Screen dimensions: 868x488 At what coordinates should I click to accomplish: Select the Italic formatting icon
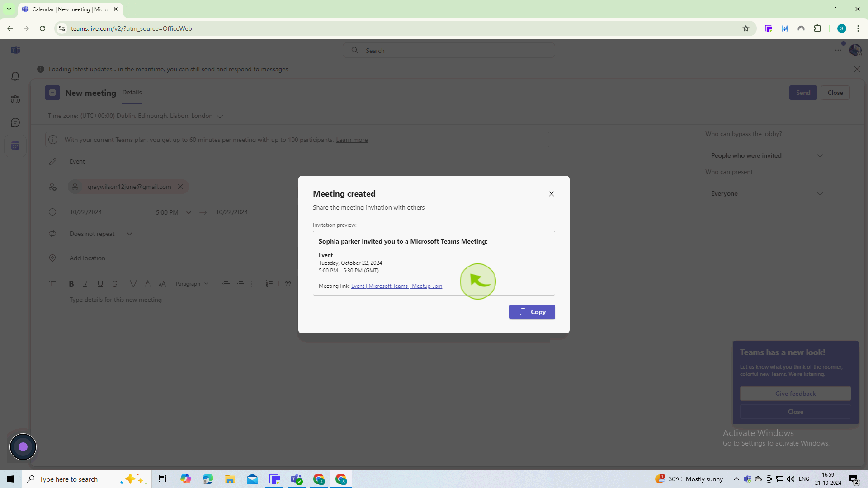[x=86, y=284]
